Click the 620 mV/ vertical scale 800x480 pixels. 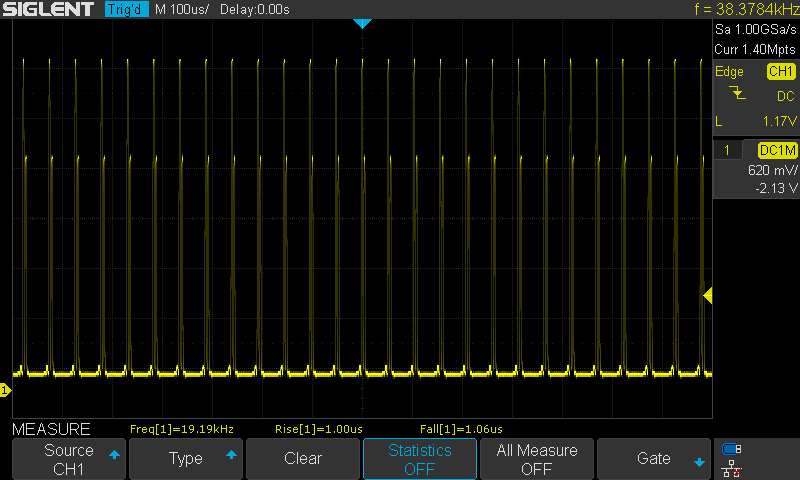772,170
